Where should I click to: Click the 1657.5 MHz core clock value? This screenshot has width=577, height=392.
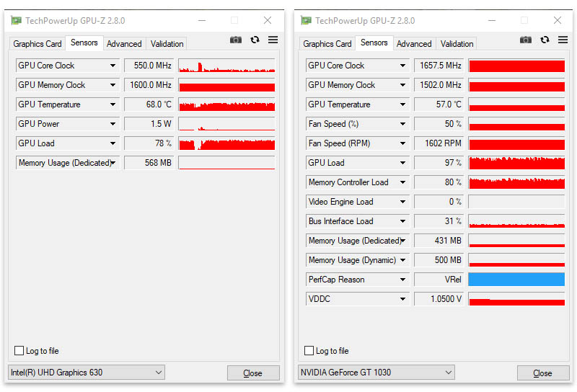[439, 66]
